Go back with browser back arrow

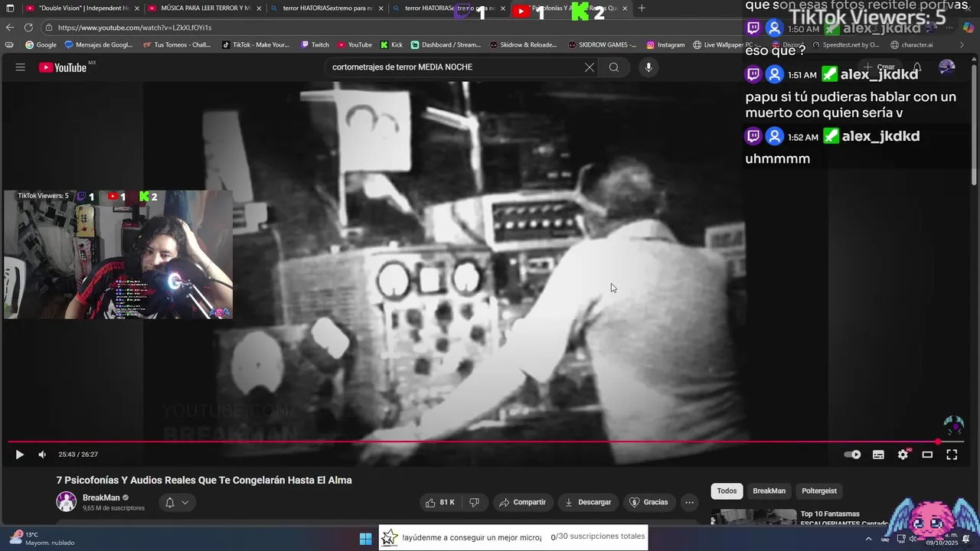[10, 28]
